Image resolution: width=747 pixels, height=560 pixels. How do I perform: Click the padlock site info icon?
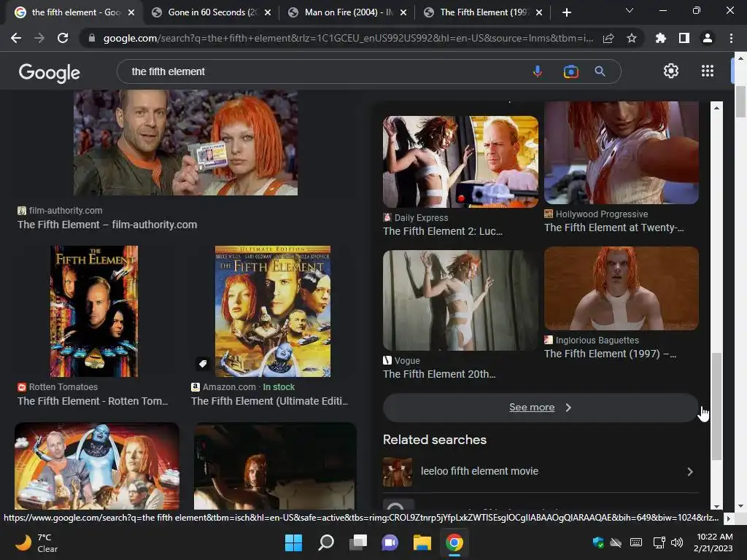[x=92, y=38]
